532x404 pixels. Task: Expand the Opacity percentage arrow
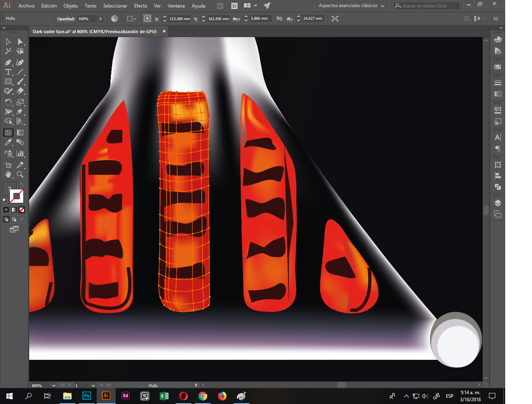pyautogui.click(x=101, y=19)
